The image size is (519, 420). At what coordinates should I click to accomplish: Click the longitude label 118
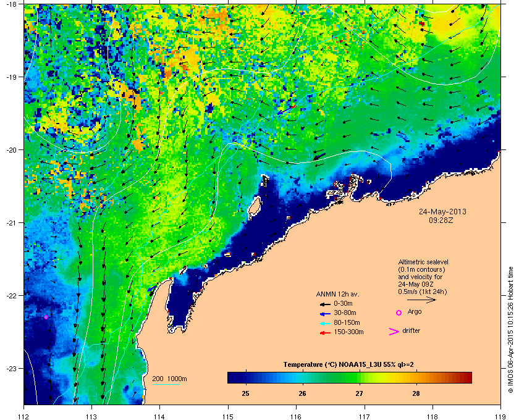tap(432, 417)
